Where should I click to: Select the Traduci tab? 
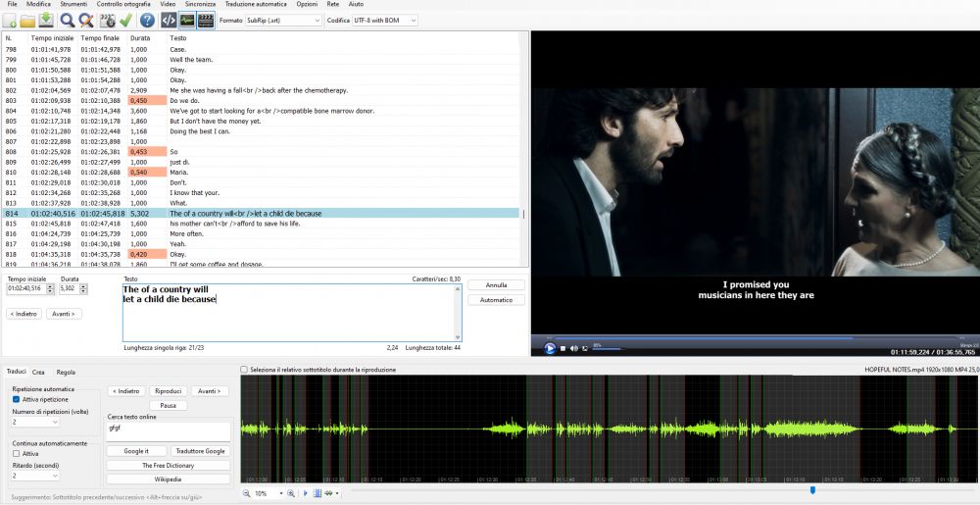[17, 372]
